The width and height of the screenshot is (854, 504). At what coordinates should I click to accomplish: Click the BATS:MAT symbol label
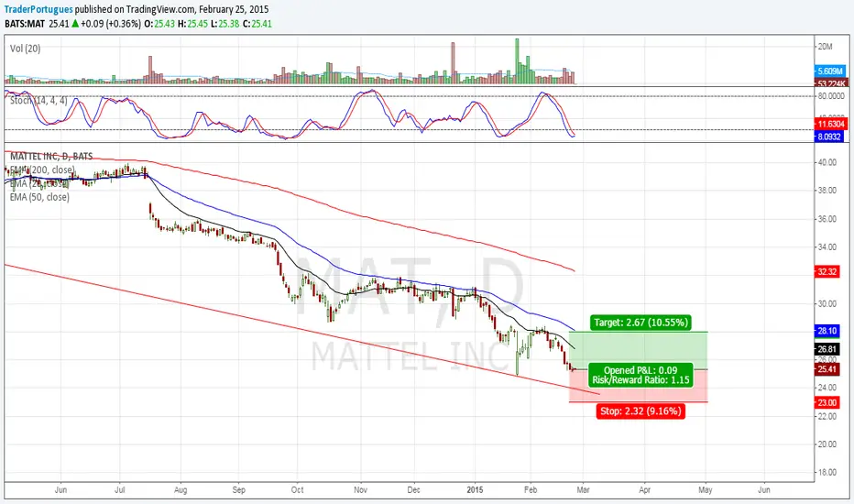click(x=25, y=24)
